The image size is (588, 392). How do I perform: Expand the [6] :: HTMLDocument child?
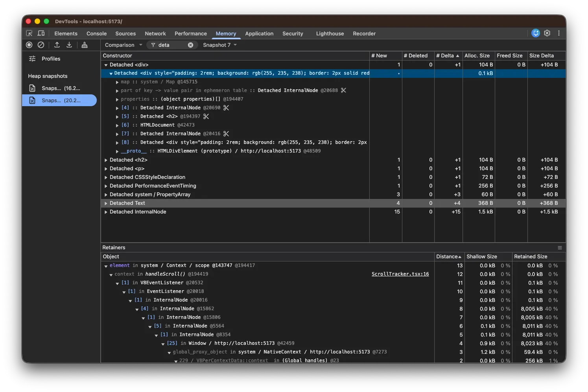pyautogui.click(x=117, y=125)
